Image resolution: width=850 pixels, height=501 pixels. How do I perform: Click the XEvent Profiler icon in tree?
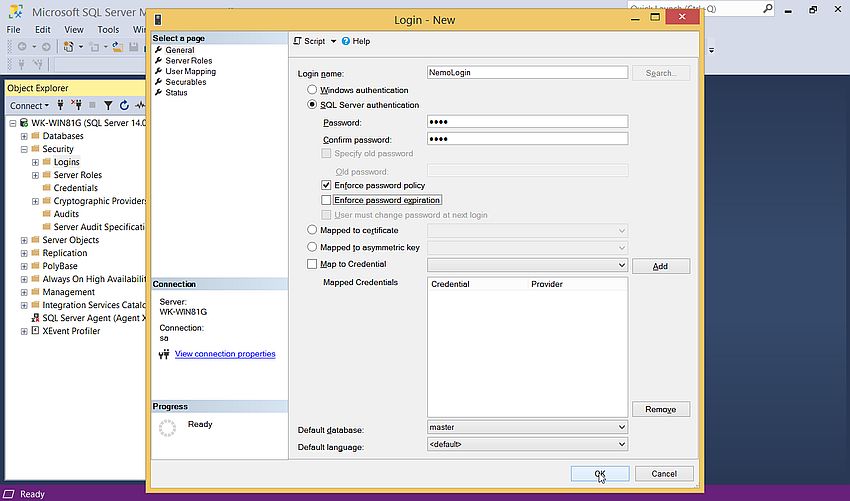coord(36,331)
